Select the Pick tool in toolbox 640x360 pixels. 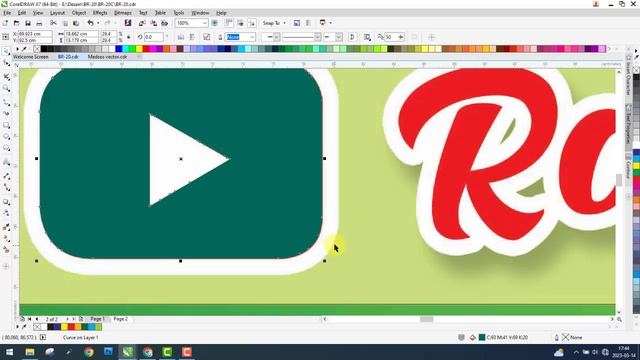click(x=6, y=51)
